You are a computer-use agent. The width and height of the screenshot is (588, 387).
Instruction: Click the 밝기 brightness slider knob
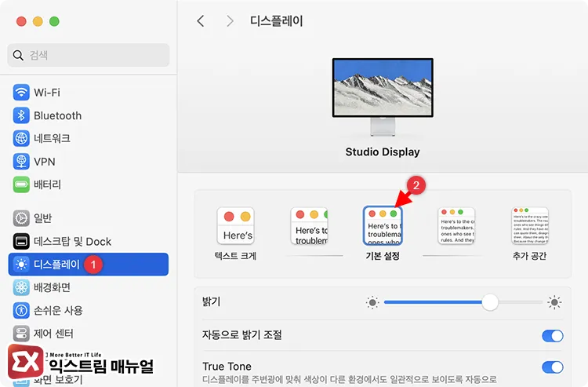tap(490, 302)
